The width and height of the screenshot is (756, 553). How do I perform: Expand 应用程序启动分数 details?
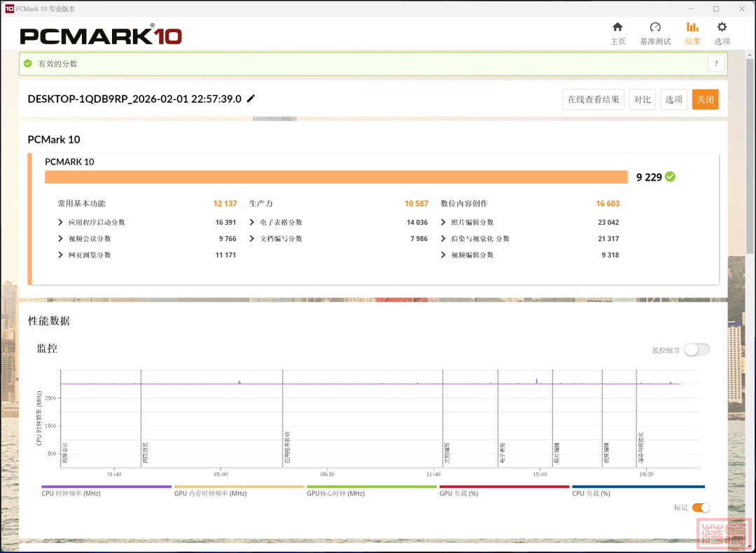point(61,223)
